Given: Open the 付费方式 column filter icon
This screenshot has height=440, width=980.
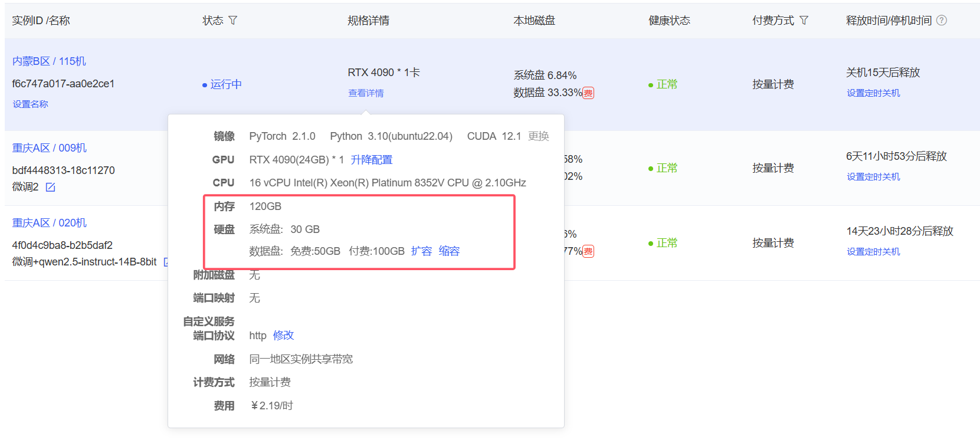Looking at the screenshot, I should (x=804, y=21).
